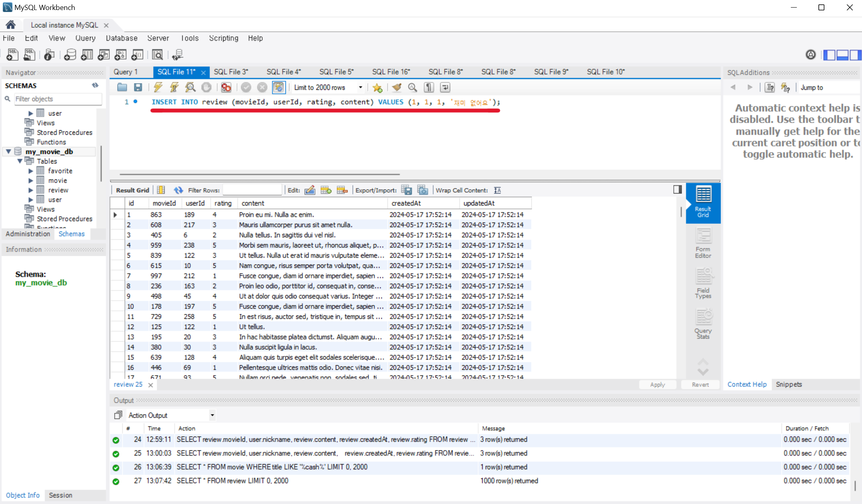Save query to snippets star icon
This screenshot has width=862, height=504.
coord(377,88)
